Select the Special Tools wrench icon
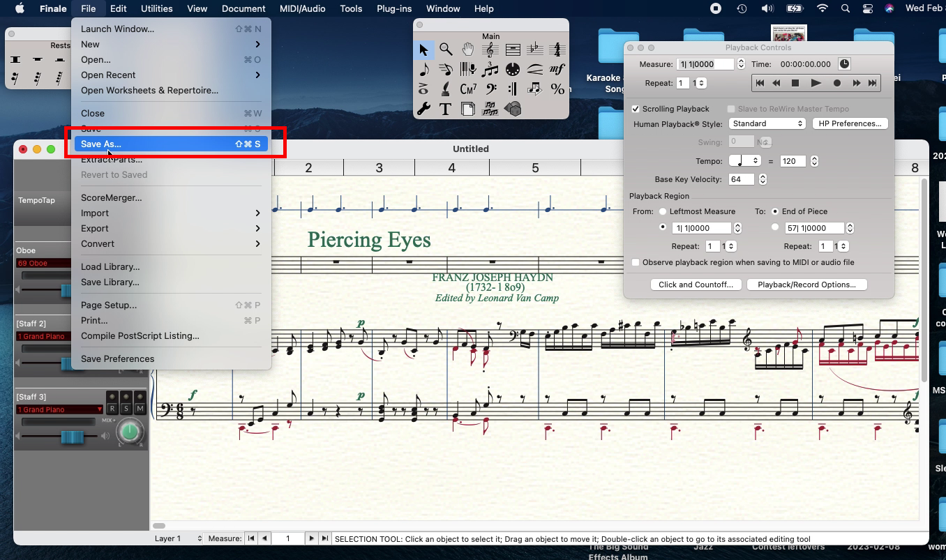The height and width of the screenshot is (560, 946). 423,109
